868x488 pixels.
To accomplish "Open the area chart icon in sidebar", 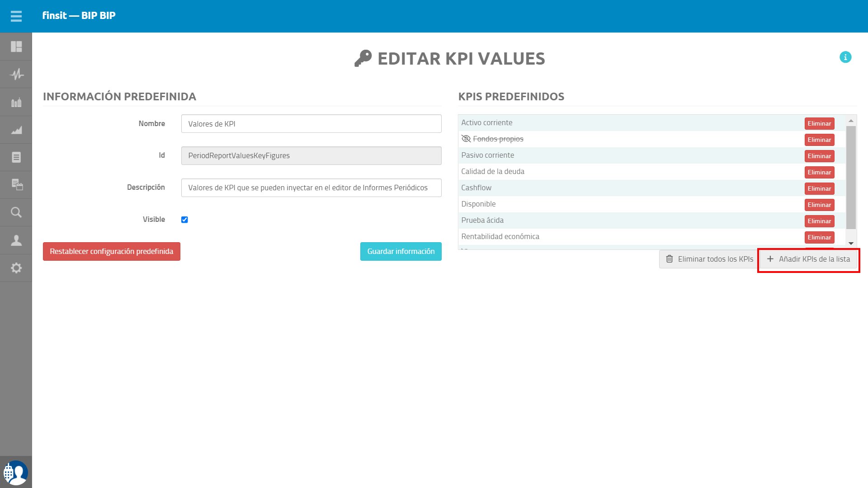I will tap(16, 130).
